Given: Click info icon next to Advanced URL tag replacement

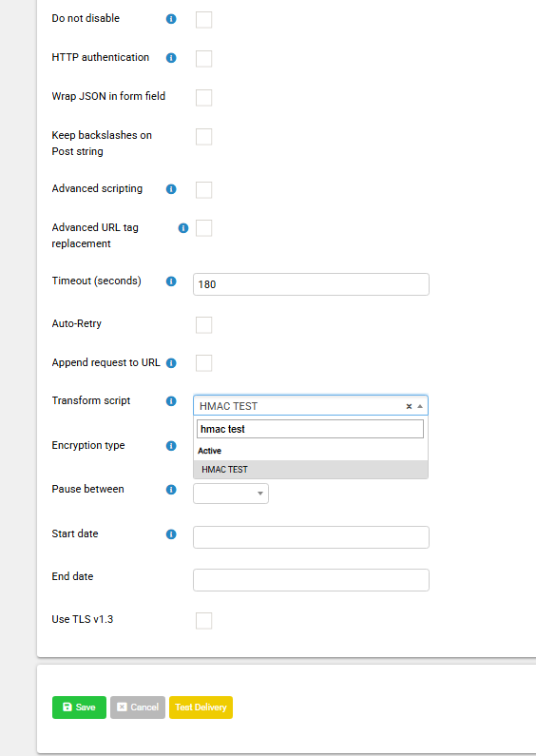Looking at the screenshot, I should coord(183,228).
